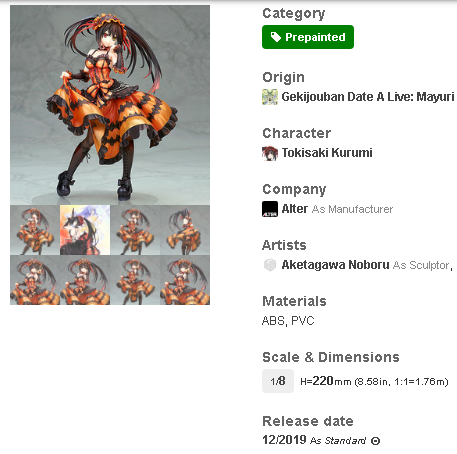Select the last thumbnail in the bottom row

coord(185,280)
